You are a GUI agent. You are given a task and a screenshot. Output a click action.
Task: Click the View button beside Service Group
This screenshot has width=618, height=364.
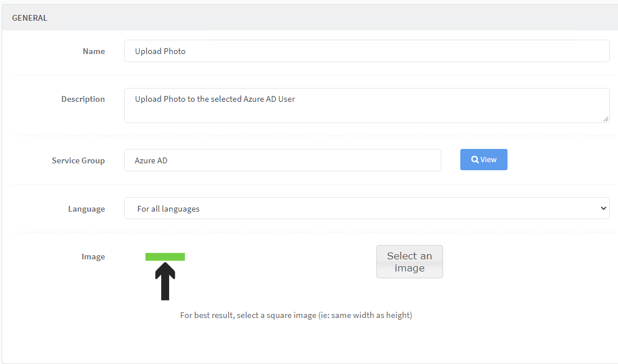[483, 159]
